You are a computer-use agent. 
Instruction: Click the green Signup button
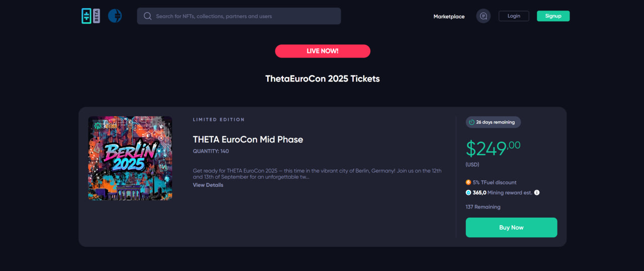(x=553, y=16)
